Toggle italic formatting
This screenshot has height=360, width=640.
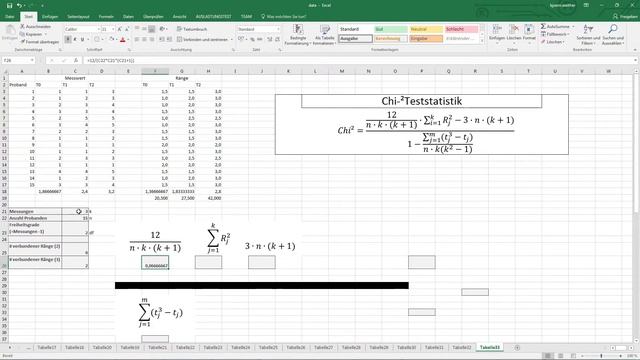(x=75, y=40)
